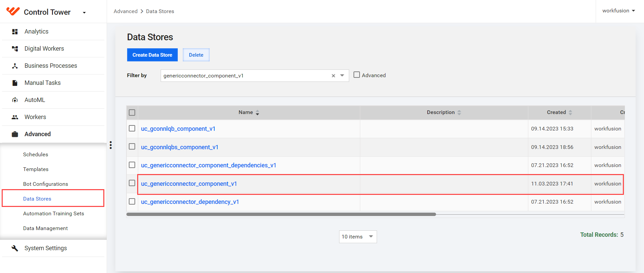Click Advanced breadcrumb link

125,11
